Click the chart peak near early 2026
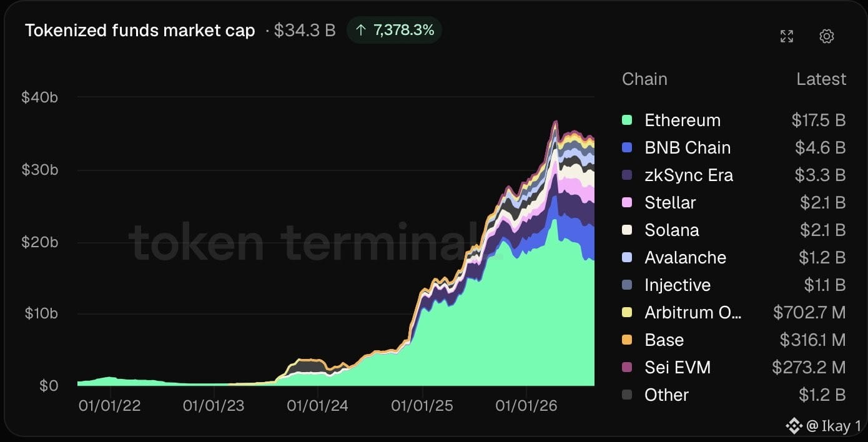 pos(555,122)
